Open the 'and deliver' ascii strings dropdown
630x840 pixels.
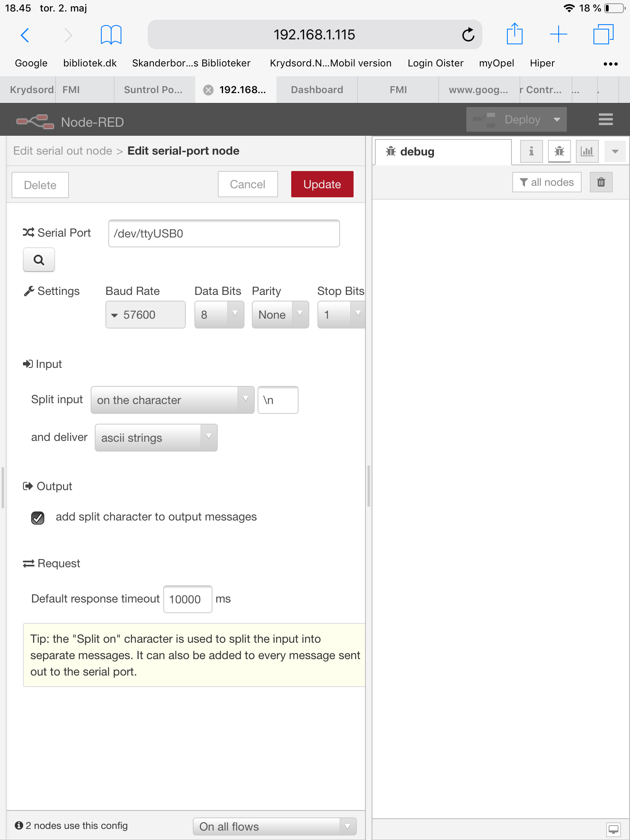(156, 438)
